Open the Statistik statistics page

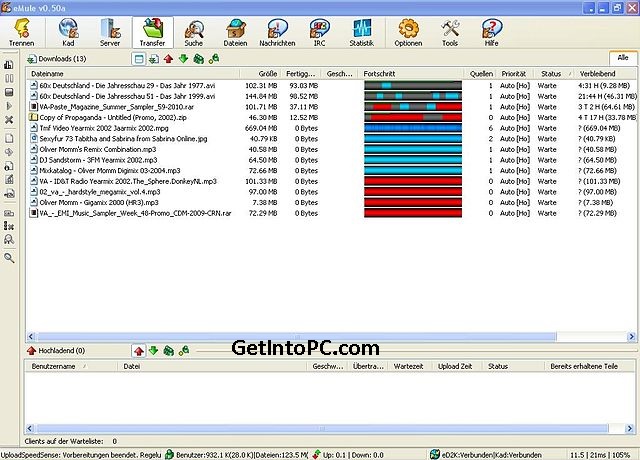361,32
